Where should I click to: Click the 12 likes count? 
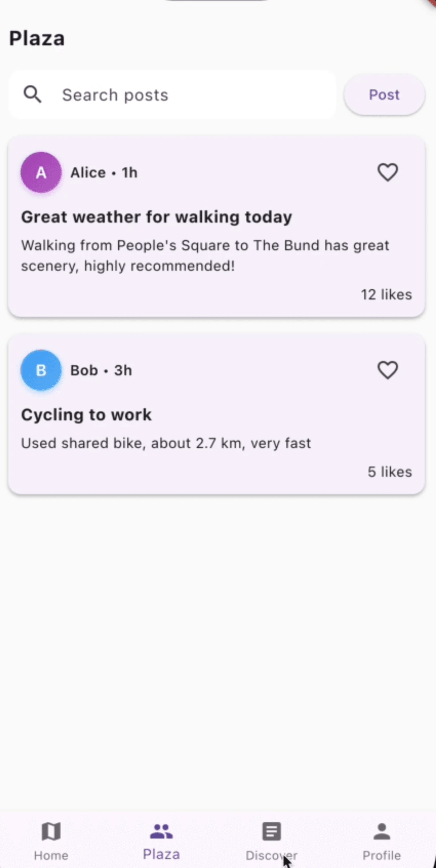click(x=386, y=295)
